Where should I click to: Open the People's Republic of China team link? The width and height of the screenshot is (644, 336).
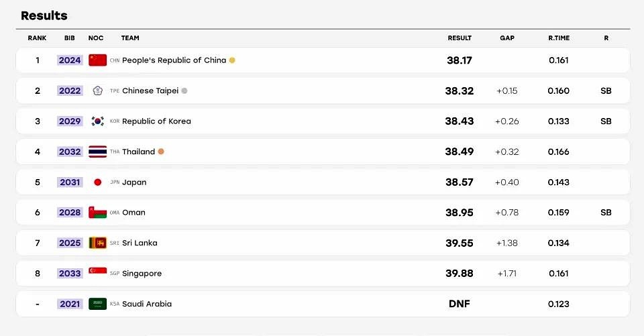point(174,60)
